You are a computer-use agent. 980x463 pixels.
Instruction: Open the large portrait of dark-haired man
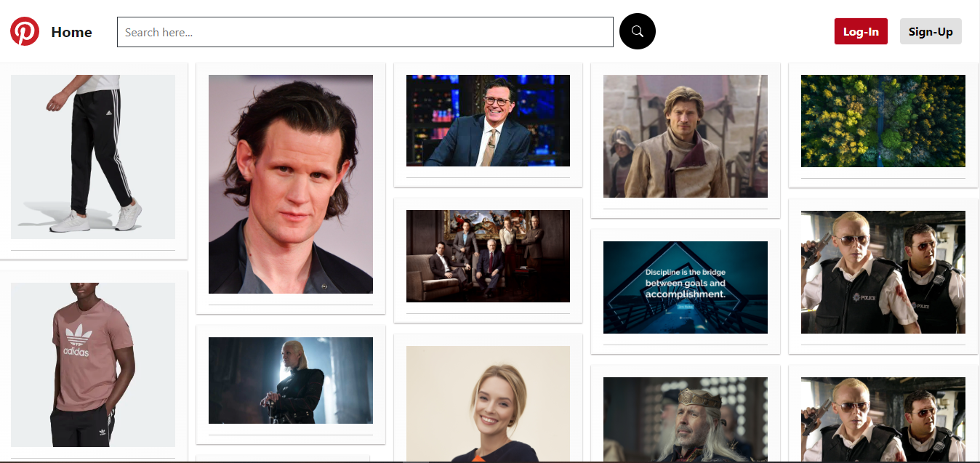click(x=291, y=184)
